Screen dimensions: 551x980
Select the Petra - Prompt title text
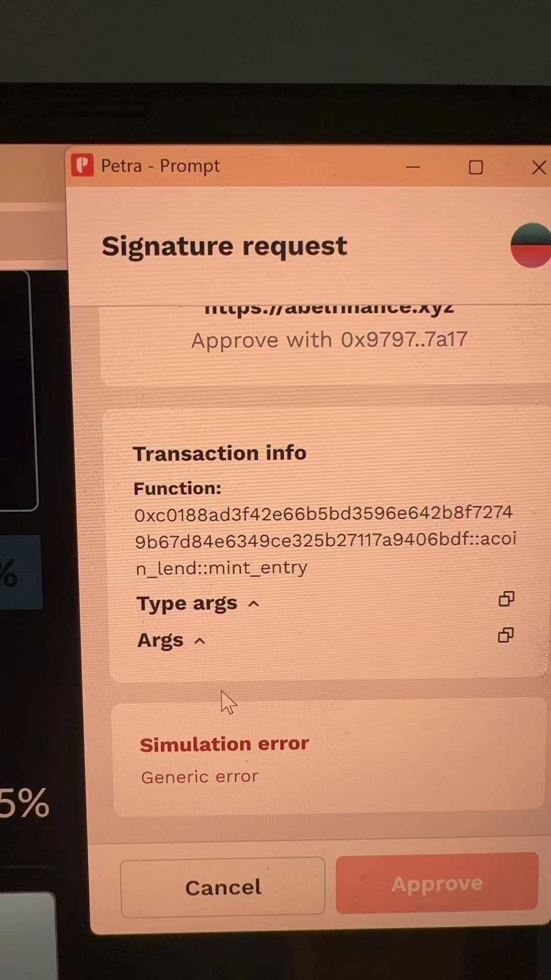point(160,166)
